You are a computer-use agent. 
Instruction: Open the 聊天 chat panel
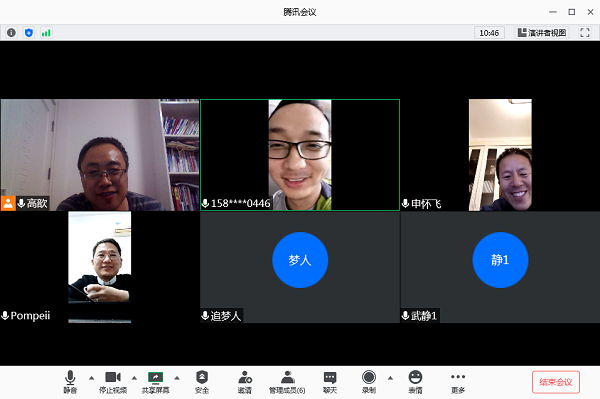point(330,382)
